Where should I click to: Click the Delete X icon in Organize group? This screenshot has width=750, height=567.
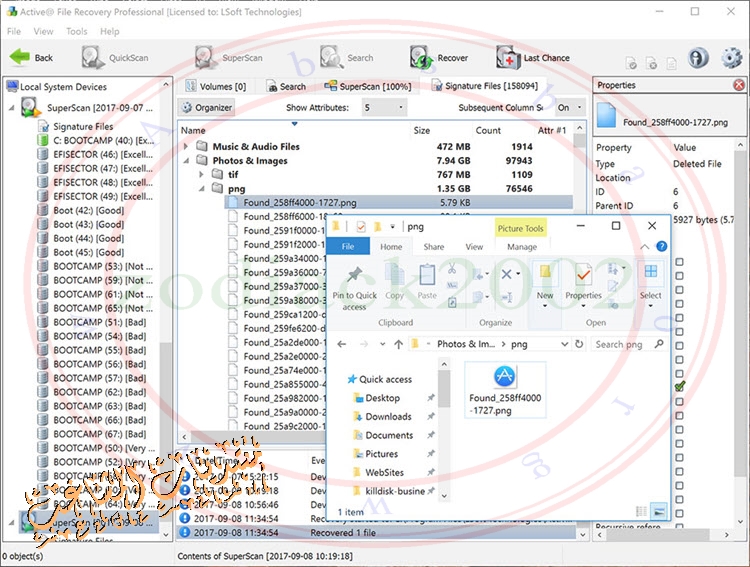(x=507, y=274)
